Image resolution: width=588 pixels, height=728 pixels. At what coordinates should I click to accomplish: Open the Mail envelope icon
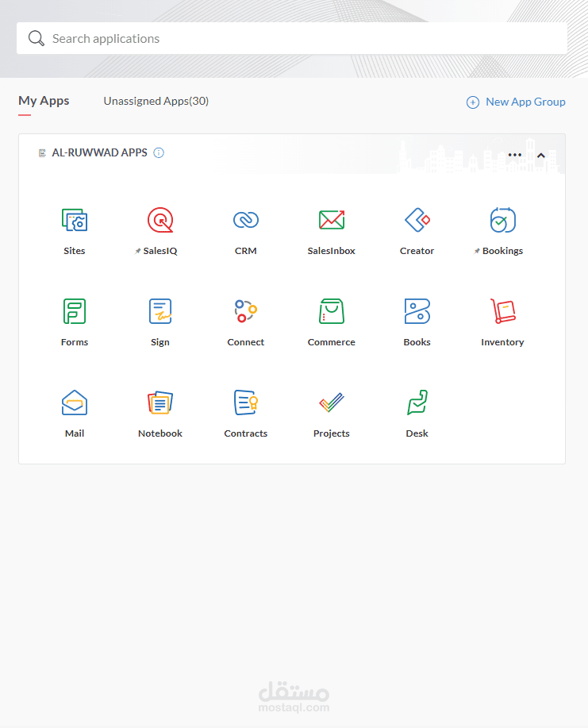[x=75, y=403]
